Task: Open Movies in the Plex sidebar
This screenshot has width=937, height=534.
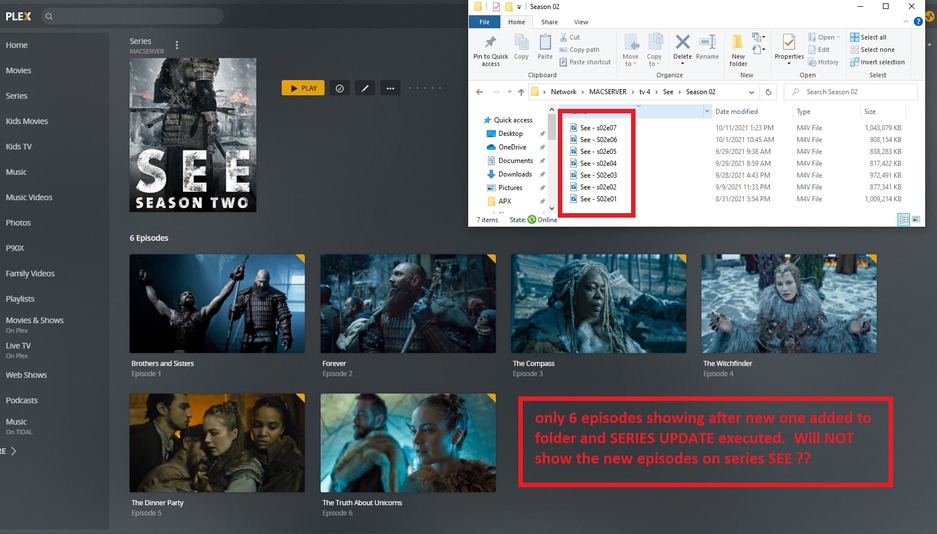Action: tap(19, 70)
